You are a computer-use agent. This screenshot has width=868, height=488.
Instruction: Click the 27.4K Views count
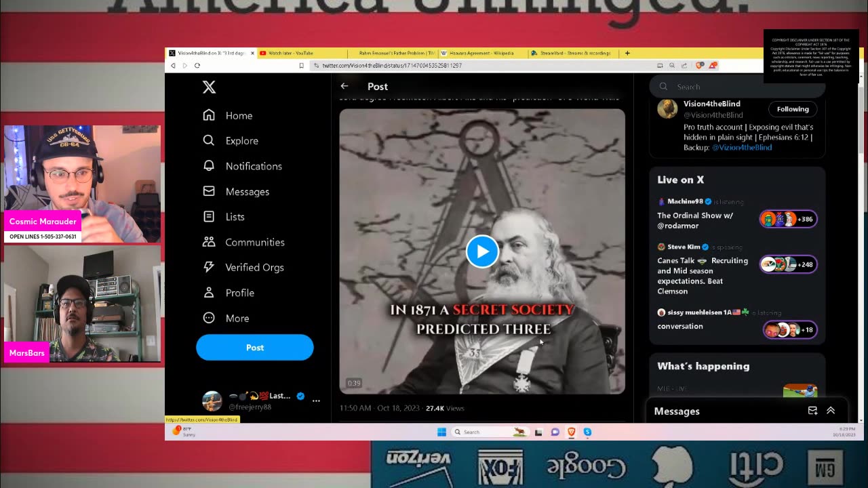(x=445, y=408)
